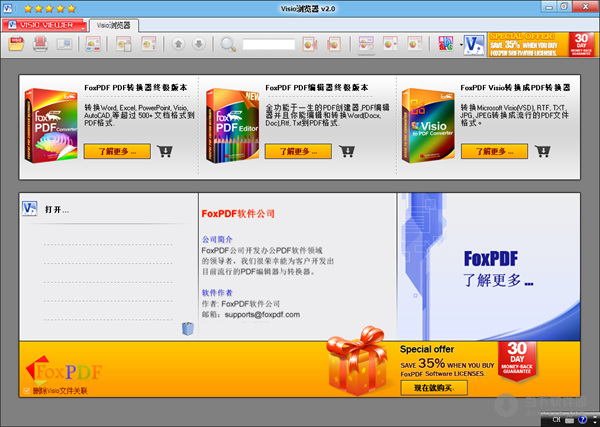
Task: Click the PDF Converter product box image
Action: (51, 125)
